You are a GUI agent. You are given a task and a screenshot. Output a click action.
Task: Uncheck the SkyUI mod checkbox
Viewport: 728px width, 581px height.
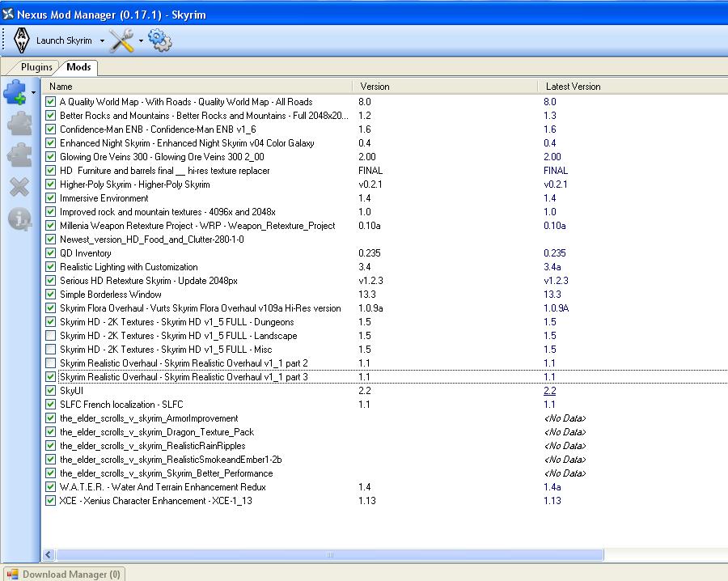[x=51, y=391]
